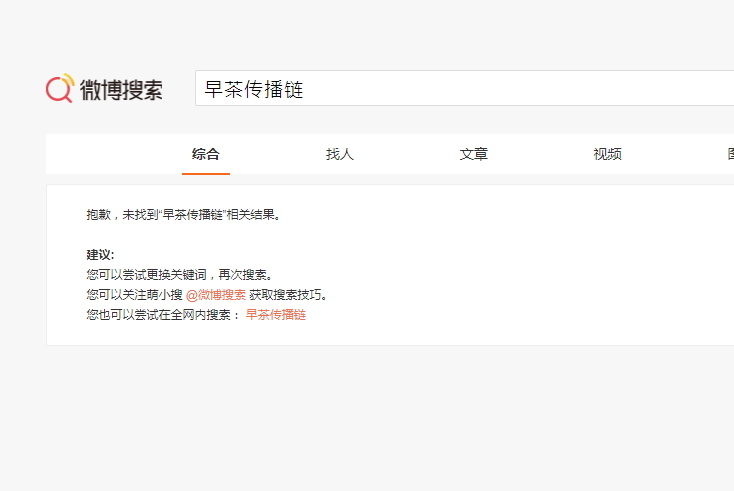This screenshot has height=491, width=734.
Task: Click the 您可以关注萌小搜 text
Action: coord(134,295)
